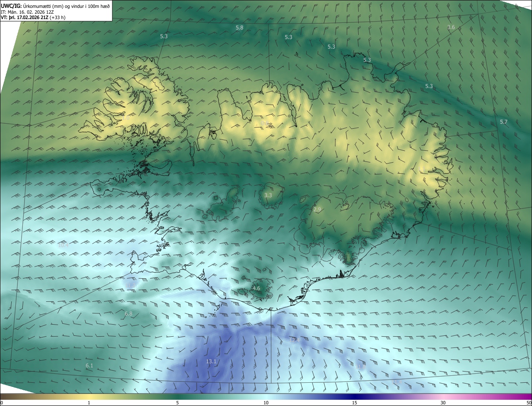The image size is (532, 406).
Task: Click the 5.7 precipitation value label
Action: click(x=504, y=122)
